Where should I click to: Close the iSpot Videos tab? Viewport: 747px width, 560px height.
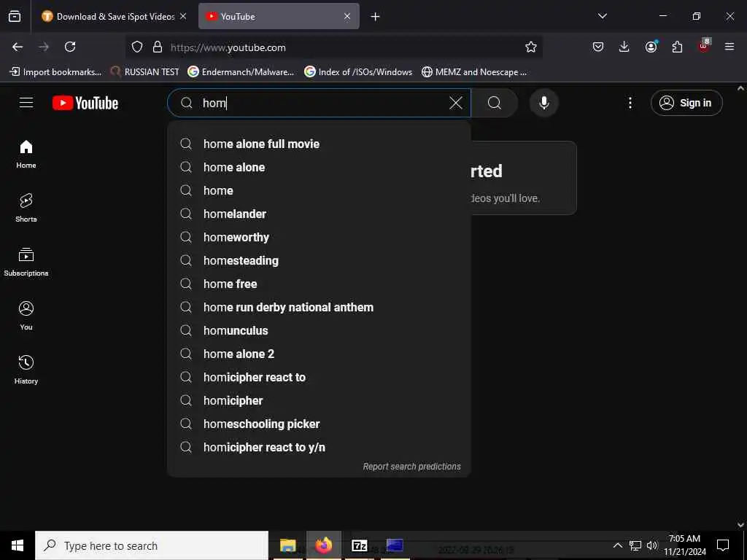[183, 16]
